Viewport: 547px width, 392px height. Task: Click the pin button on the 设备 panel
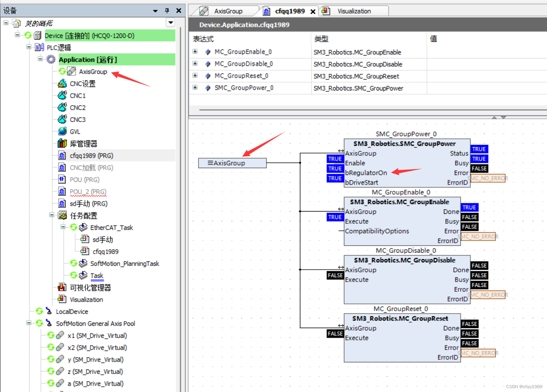167,10
